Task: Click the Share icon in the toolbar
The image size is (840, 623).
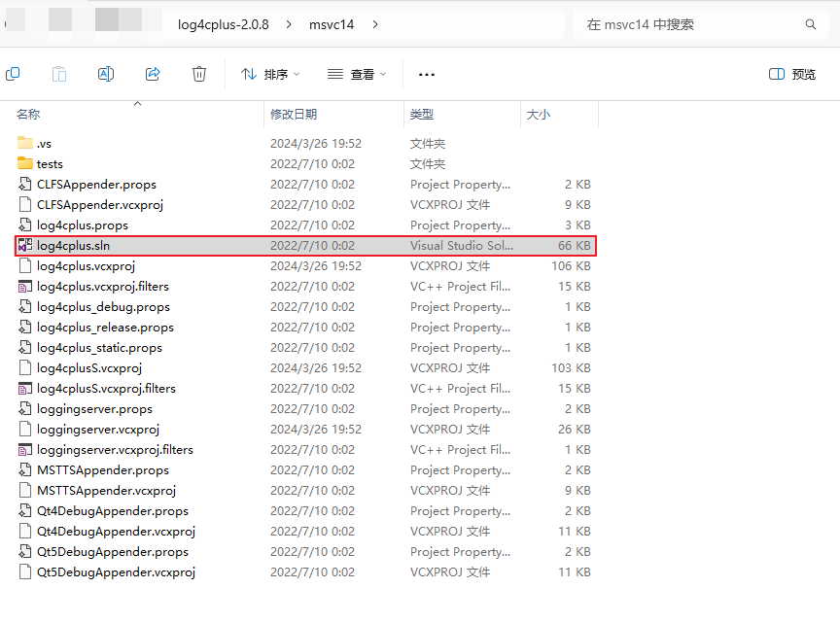Action: 153,74
